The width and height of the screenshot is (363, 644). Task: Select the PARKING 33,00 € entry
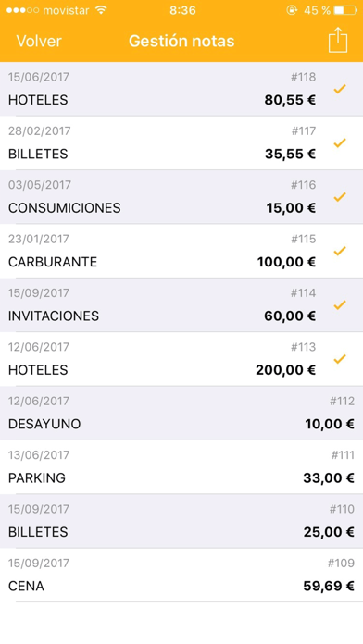[181, 467]
